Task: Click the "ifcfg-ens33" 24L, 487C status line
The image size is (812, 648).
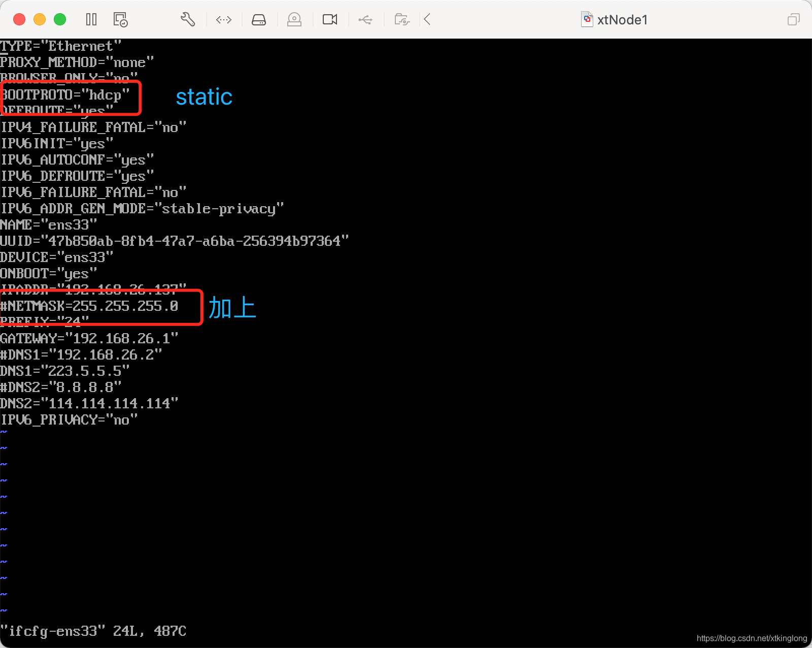Action: coord(93,631)
